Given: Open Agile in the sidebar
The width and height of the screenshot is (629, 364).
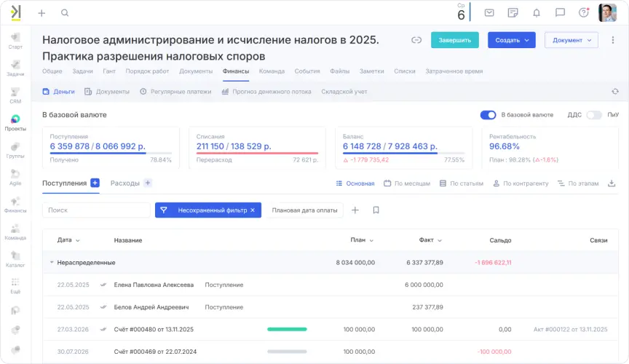Looking at the screenshot, I should pyautogui.click(x=15, y=178).
